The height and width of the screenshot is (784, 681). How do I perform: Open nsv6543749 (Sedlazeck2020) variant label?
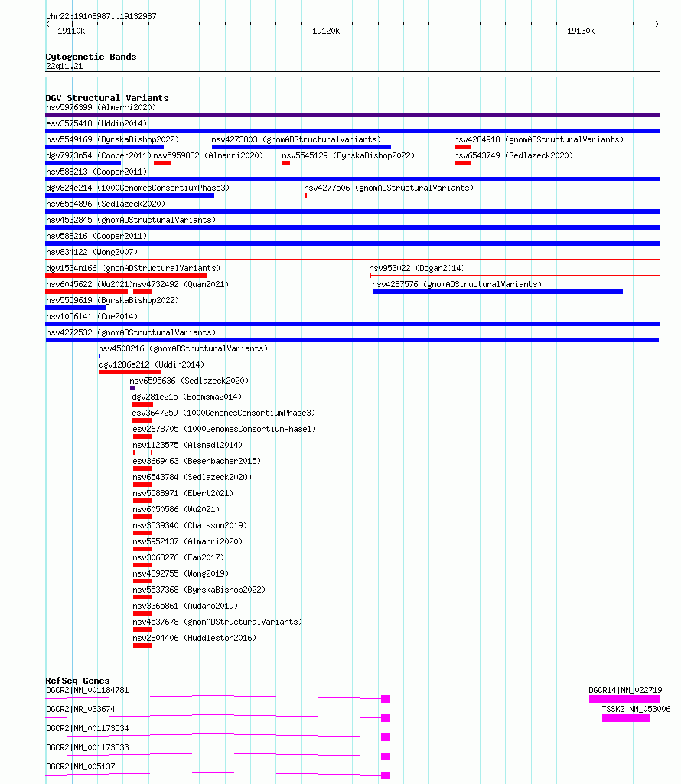pos(513,155)
